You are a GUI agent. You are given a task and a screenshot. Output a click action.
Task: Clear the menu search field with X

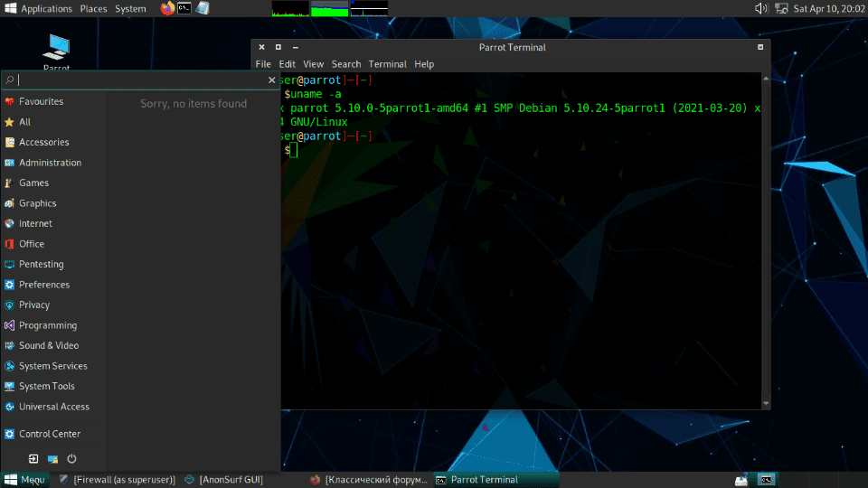tap(272, 80)
